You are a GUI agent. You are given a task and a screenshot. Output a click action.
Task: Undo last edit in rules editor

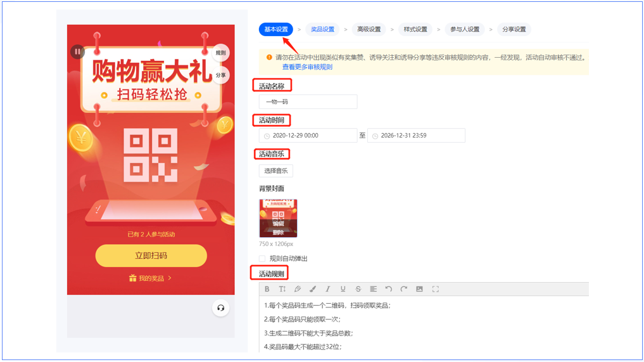pos(389,289)
